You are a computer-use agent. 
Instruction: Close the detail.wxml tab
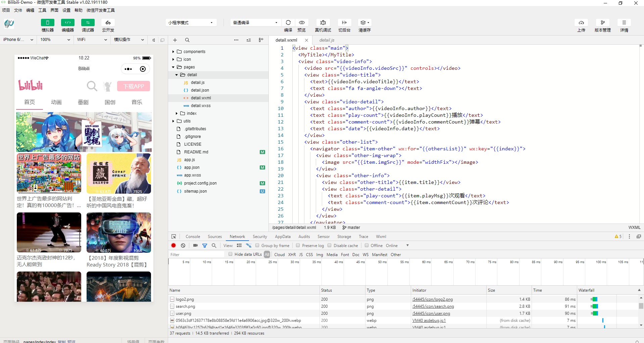(x=306, y=40)
